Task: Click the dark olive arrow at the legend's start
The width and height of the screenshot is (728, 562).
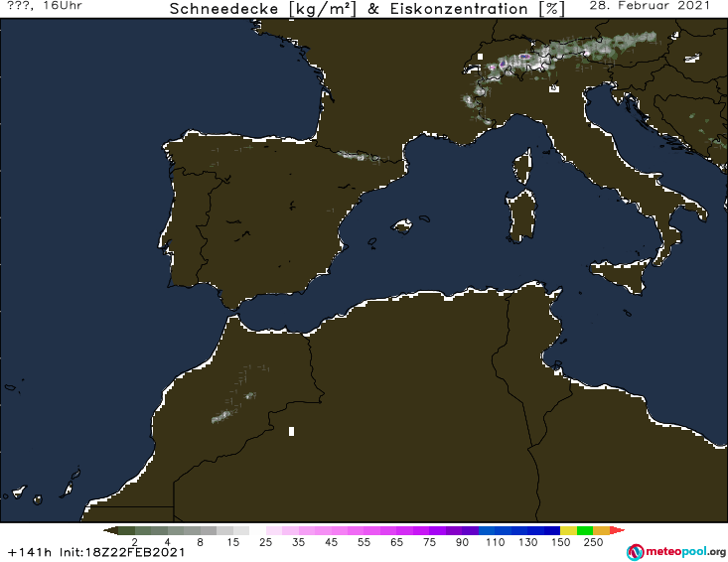Action: click(x=110, y=530)
